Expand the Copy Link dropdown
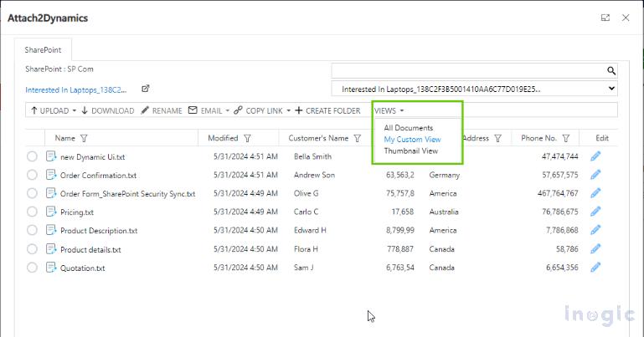644x337 pixels. 288,110
